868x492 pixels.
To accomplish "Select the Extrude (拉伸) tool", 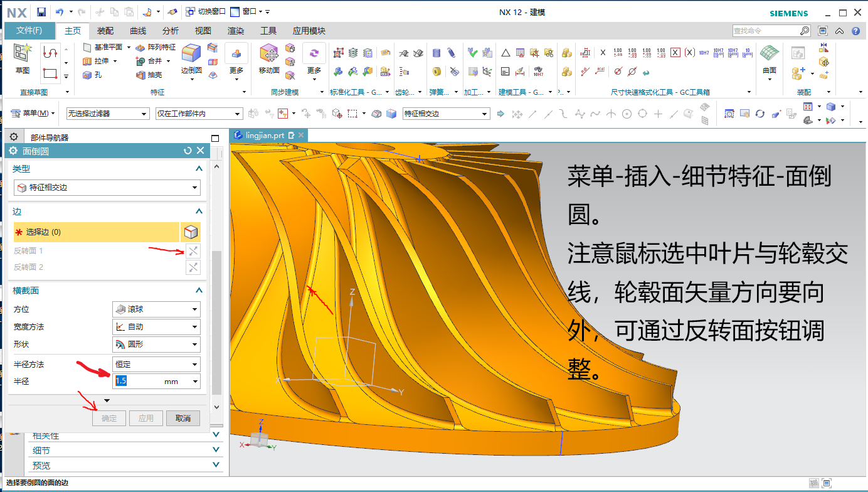I will point(97,61).
